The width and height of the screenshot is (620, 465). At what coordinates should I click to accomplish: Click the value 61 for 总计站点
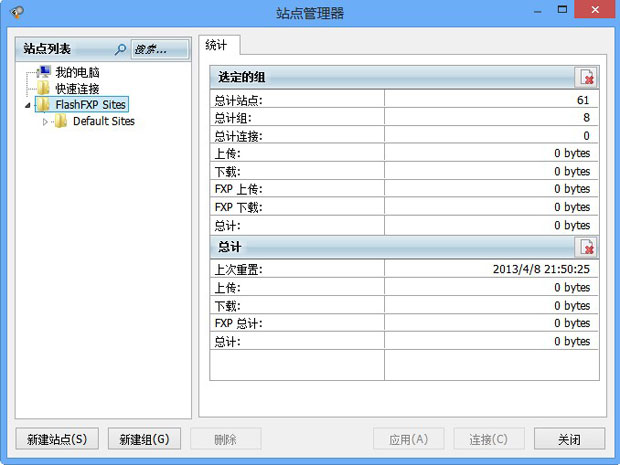tap(583, 100)
